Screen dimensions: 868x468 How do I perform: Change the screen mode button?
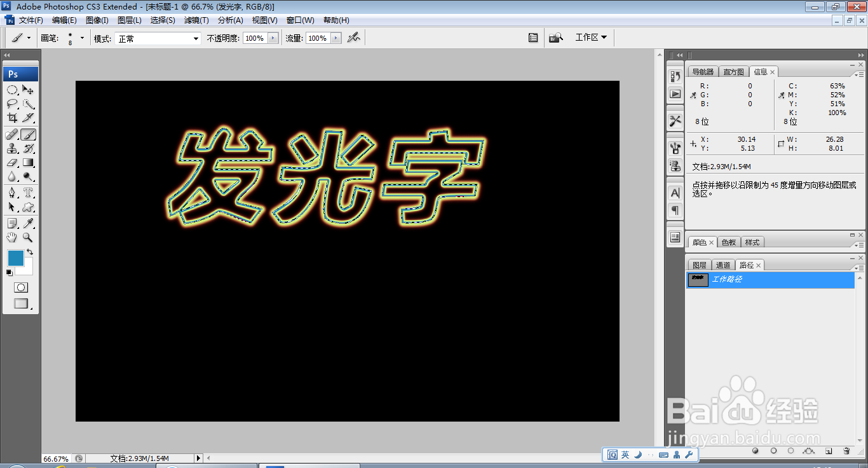coord(22,304)
